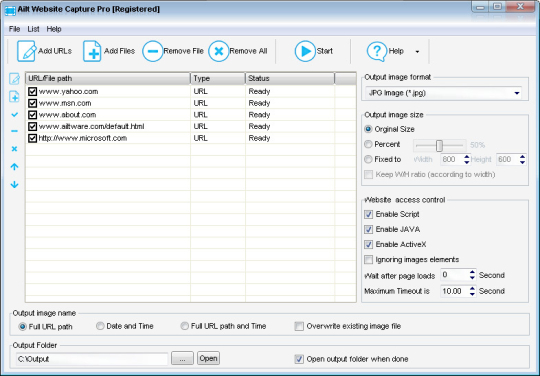Select the Fixed to radio button

click(x=368, y=159)
